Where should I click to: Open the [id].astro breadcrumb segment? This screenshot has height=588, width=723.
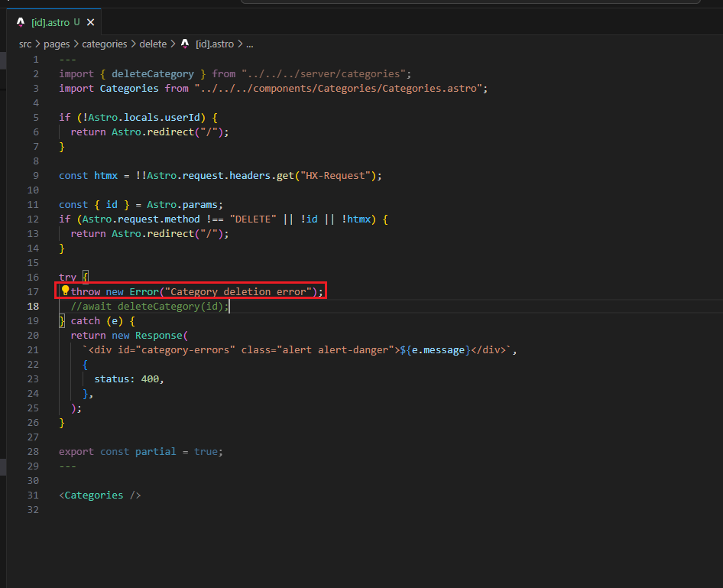click(215, 44)
